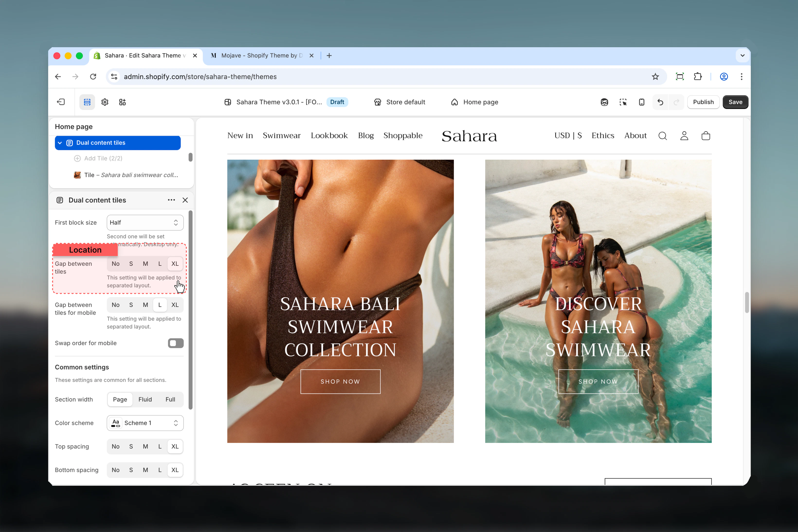Select the Sahara bali swimwear Tile block

126,175
